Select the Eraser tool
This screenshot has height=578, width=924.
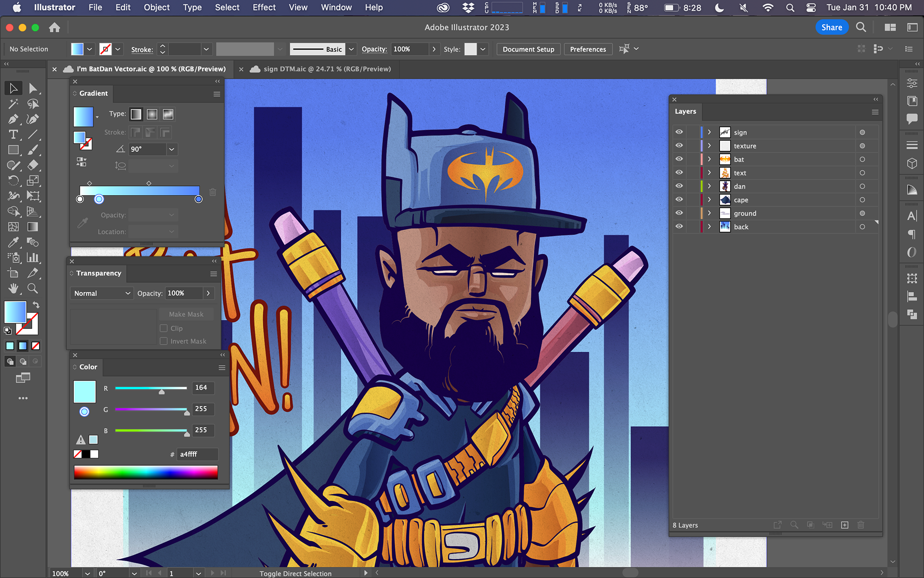(33, 165)
